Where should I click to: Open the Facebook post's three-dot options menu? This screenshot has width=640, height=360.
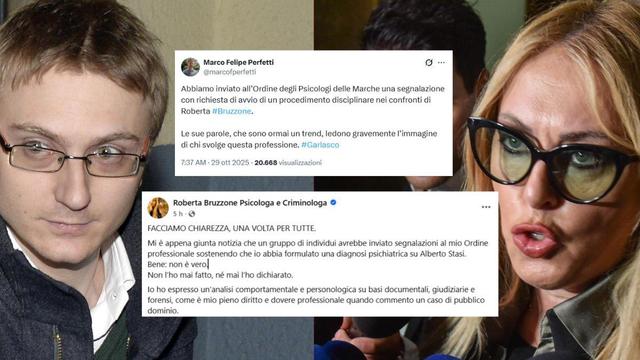tap(486, 207)
